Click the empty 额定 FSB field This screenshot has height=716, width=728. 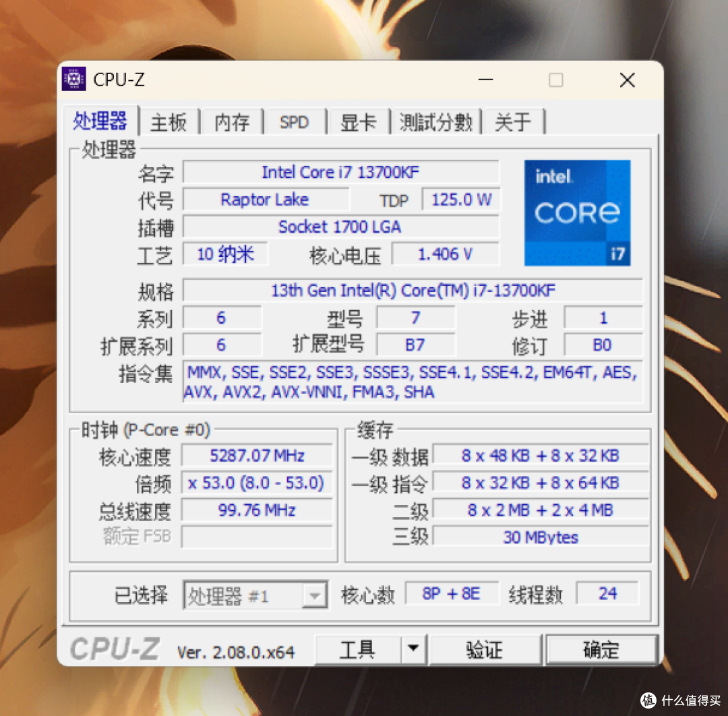pyautogui.click(x=257, y=537)
